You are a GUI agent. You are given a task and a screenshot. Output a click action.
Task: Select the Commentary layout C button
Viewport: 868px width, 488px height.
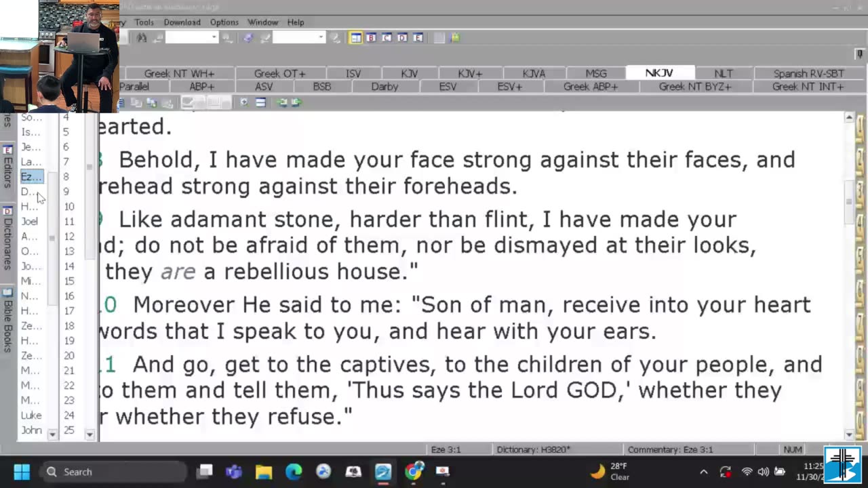pyautogui.click(x=387, y=38)
